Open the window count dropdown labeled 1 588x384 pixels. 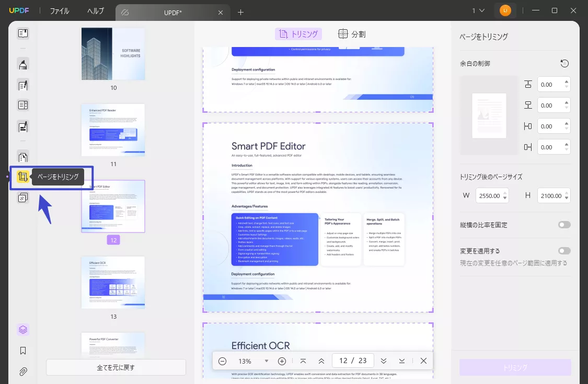click(478, 10)
